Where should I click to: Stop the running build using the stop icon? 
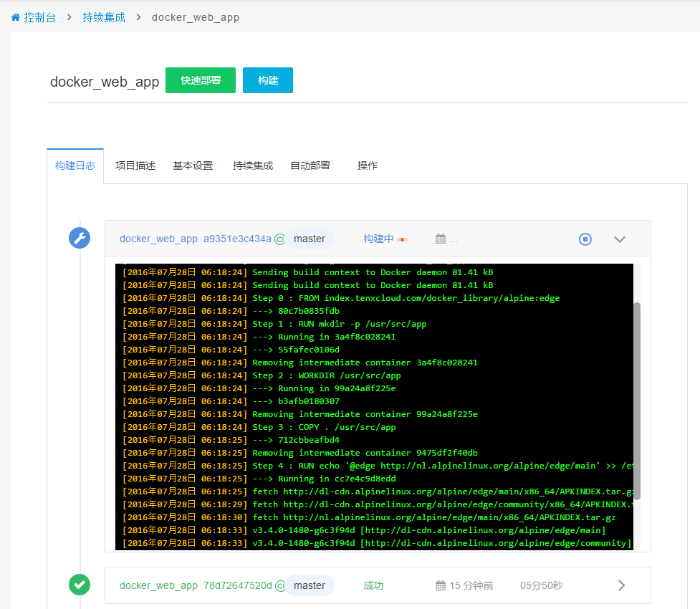click(x=585, y=239)
